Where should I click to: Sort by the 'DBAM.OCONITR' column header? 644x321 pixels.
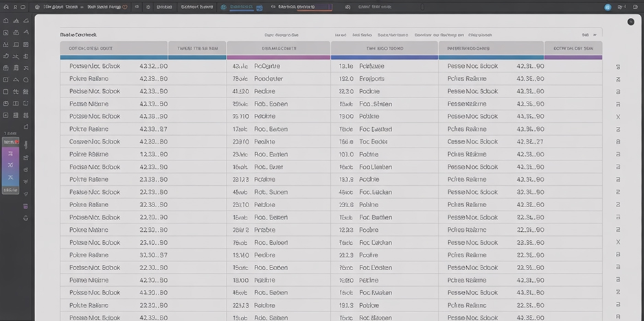point(279,49)
